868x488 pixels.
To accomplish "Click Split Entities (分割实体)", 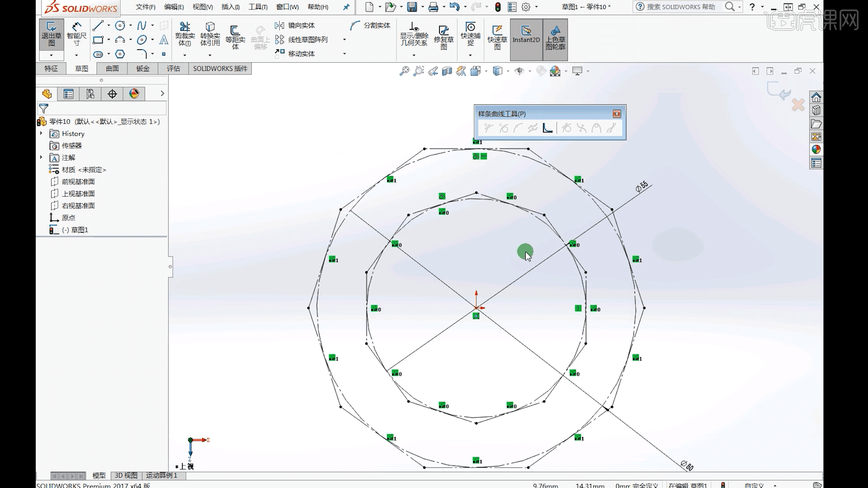I will pos(371,25).
